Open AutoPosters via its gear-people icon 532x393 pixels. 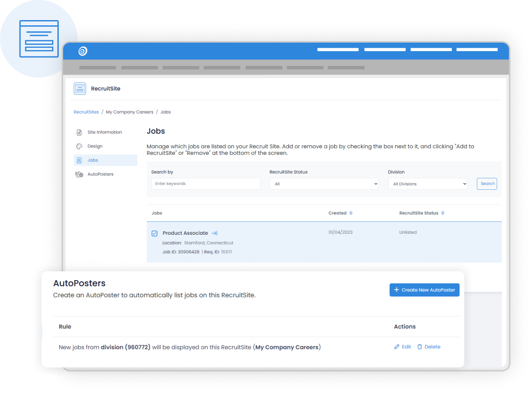click(78, 174)
